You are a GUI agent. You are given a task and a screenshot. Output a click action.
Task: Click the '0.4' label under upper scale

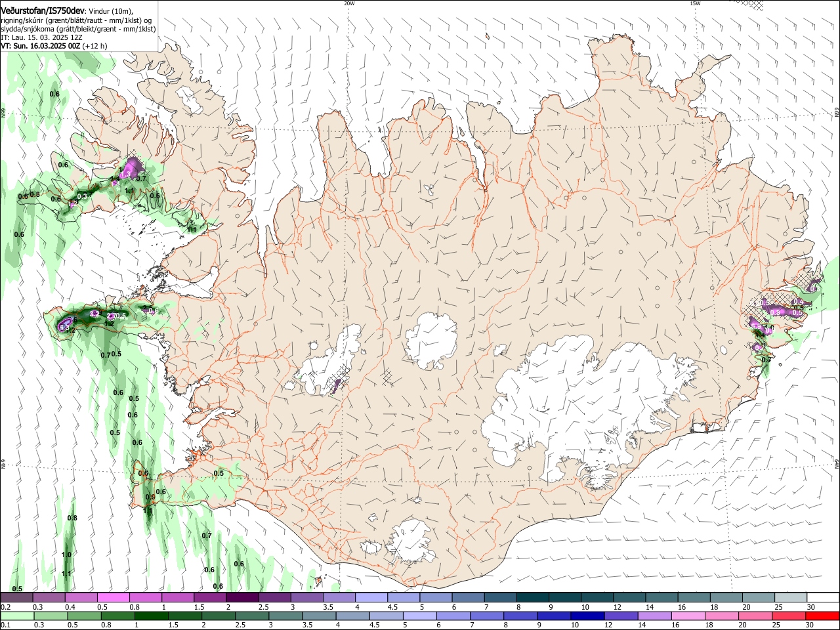[70, 607]
